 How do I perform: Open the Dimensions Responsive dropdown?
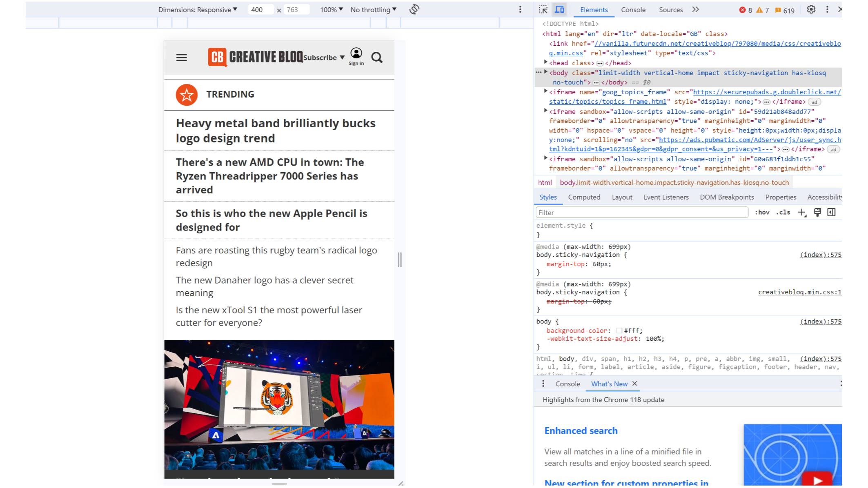pos(197,9)
